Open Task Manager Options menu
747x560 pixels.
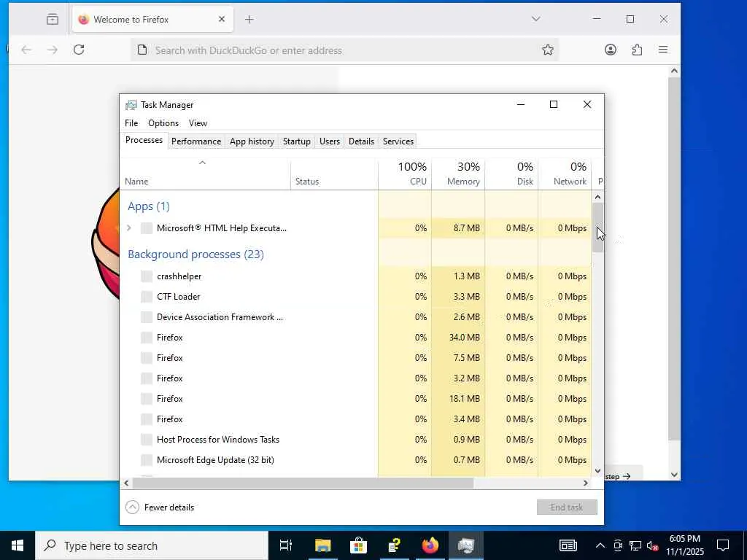coord(163,122)
